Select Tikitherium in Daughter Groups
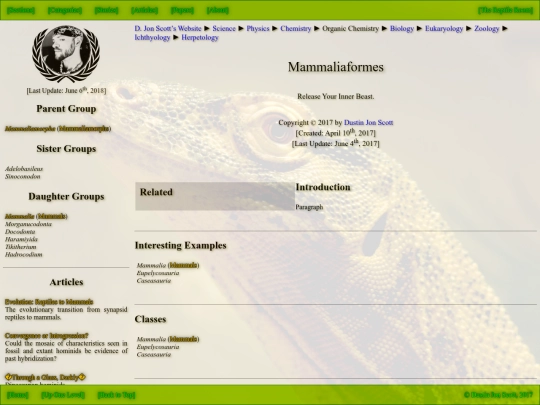 20,247
